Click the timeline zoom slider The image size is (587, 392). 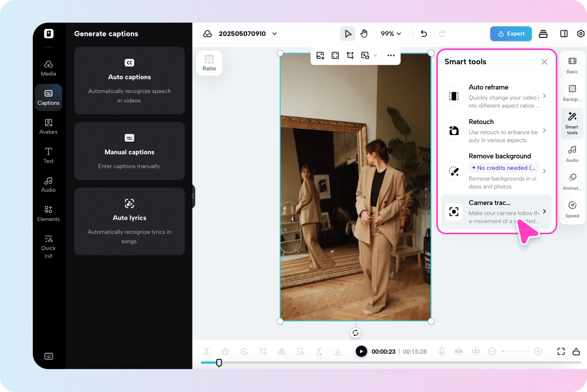515,351
